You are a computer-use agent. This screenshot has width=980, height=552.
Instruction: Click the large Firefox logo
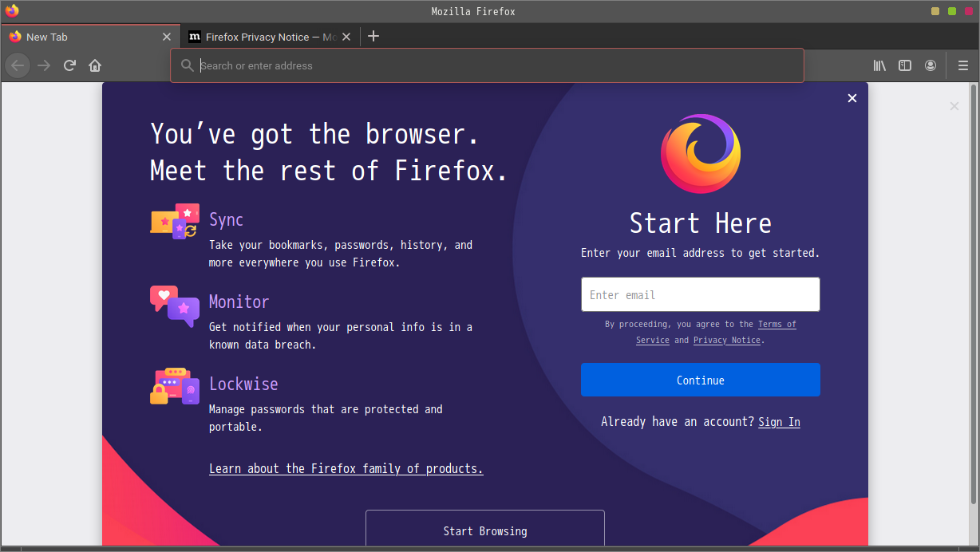coord(701,154)
